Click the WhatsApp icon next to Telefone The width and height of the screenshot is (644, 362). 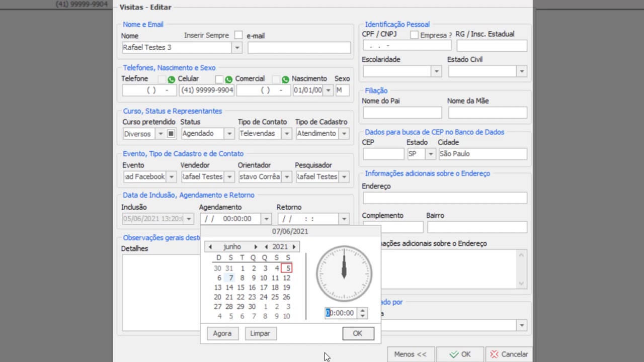172,79
